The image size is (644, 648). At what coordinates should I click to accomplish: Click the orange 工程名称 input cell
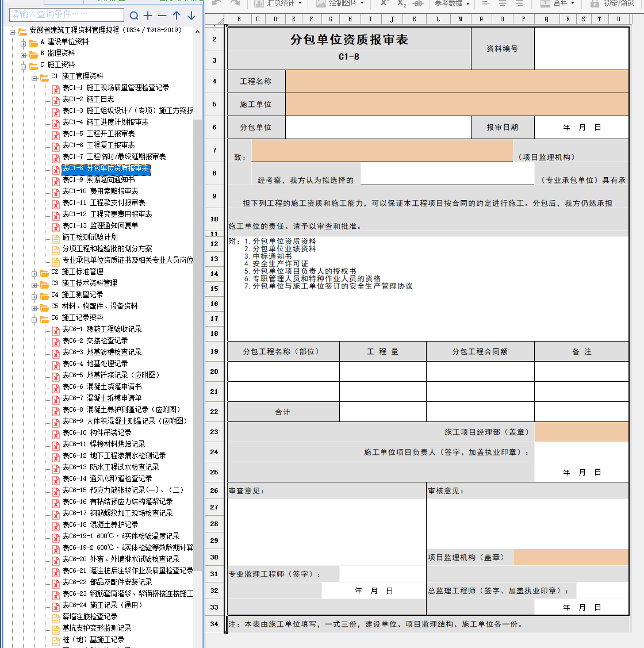coord(457,82)
